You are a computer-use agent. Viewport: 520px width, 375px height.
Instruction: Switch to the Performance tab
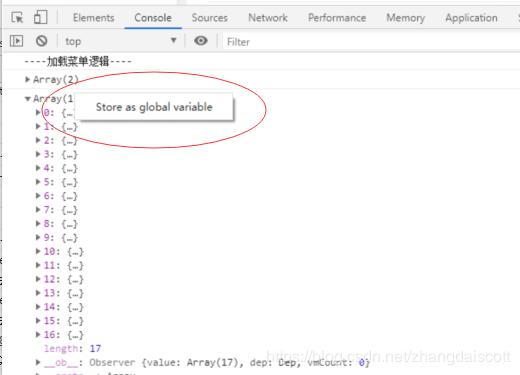[337, 18]
